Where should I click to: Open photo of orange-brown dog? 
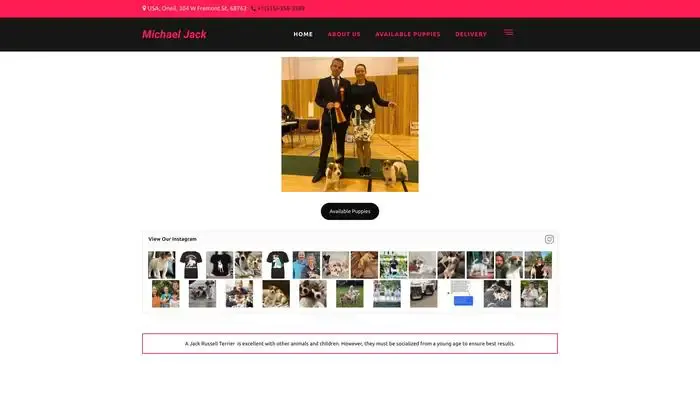[364, 265]
